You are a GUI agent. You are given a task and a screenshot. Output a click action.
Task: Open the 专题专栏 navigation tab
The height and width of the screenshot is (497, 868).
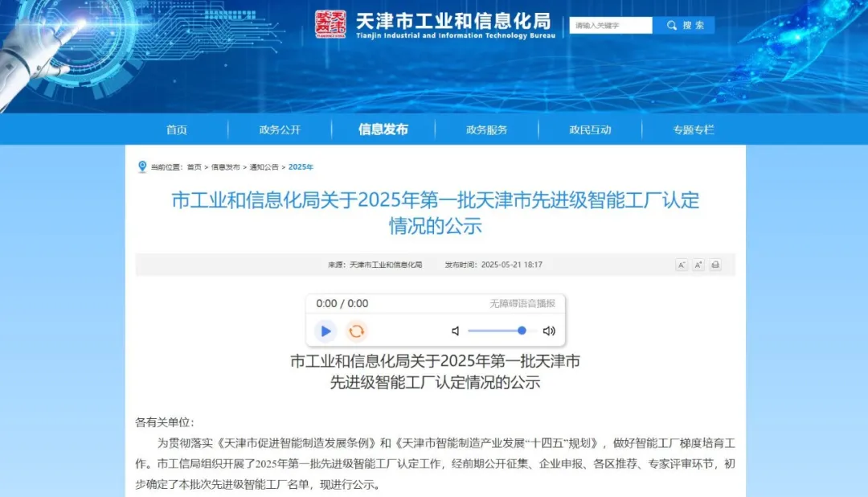(694, 129)
